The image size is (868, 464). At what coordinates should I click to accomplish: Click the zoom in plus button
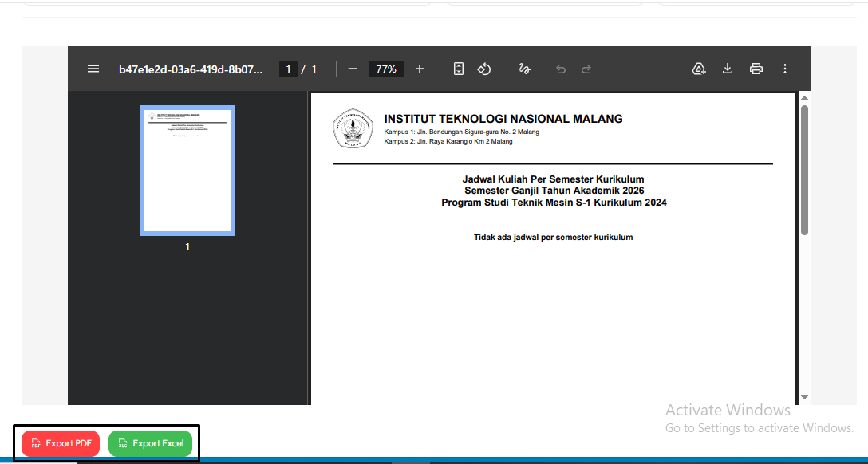[419, 69]
